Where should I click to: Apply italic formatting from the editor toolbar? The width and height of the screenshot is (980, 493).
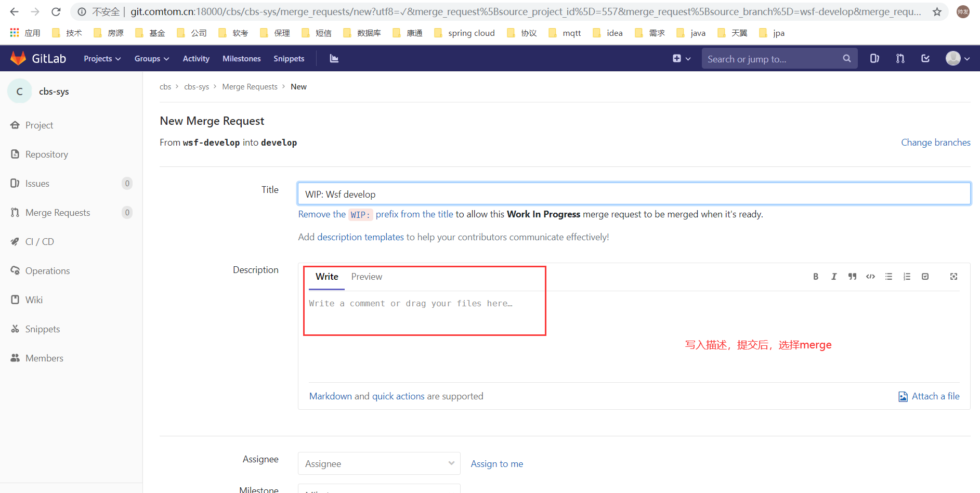point(834,276)
